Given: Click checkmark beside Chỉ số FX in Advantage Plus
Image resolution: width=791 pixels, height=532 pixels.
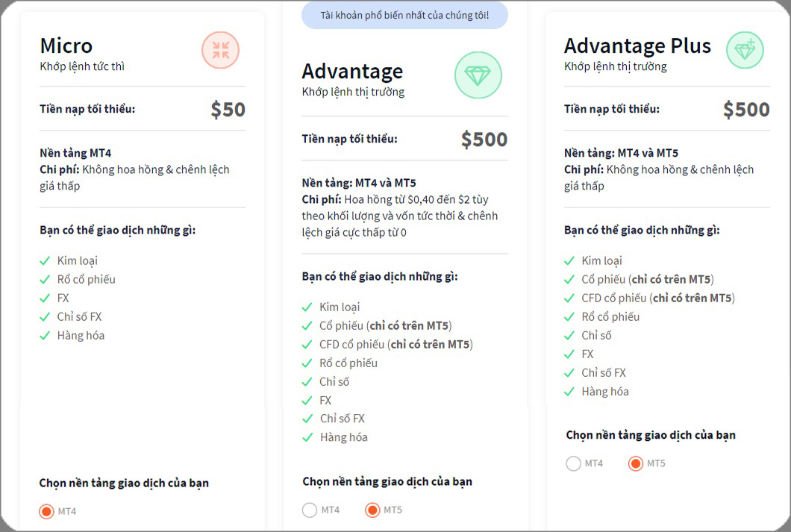Looking at the screenshot, I should point(569,373).
